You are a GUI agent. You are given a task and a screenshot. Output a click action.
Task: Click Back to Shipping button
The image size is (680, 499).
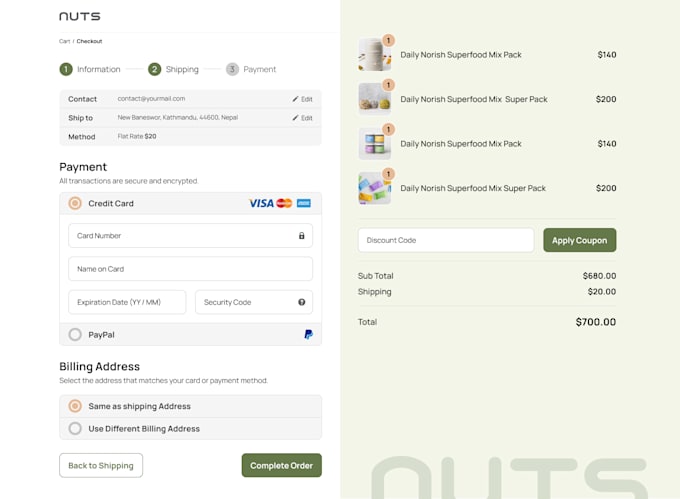pos(101,466)
